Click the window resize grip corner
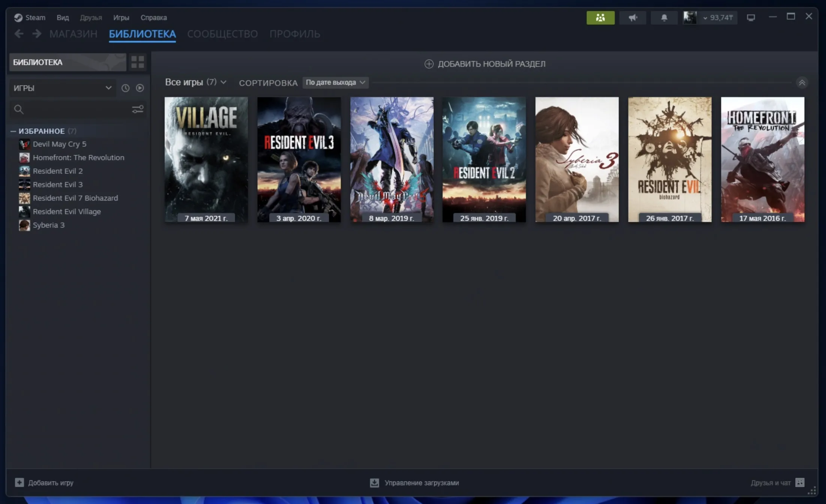 point(812,491)
